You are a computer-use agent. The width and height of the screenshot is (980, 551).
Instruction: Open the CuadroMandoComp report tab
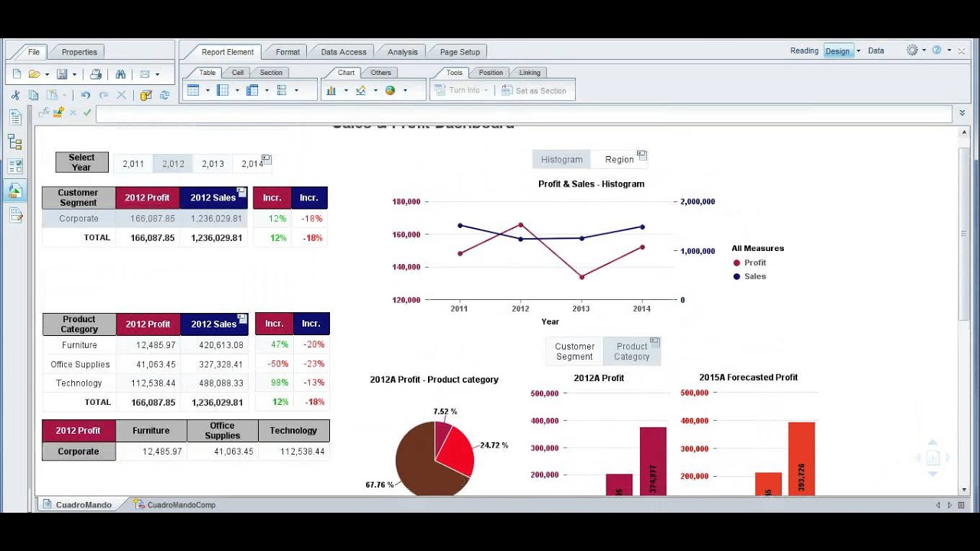pyautogui.click(x=175, y=505)
